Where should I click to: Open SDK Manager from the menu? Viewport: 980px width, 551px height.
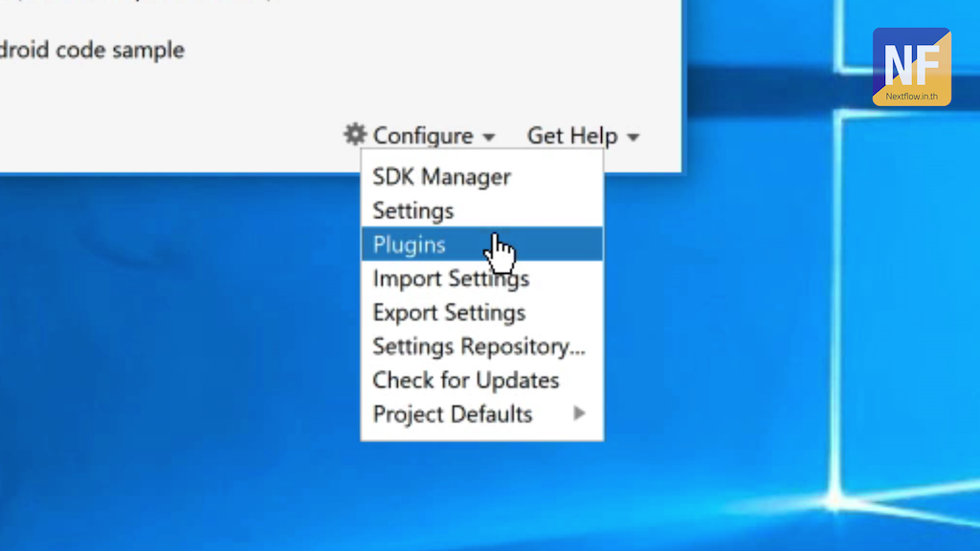[x=441, y=177]
